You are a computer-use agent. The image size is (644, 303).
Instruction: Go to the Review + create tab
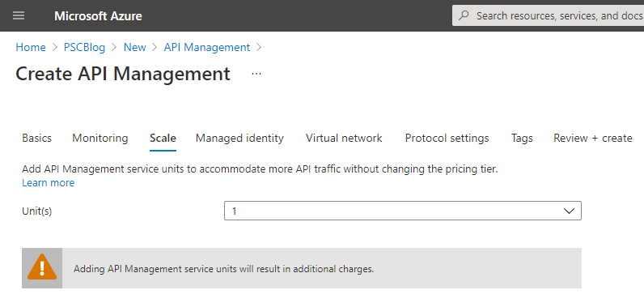[593, 139]
